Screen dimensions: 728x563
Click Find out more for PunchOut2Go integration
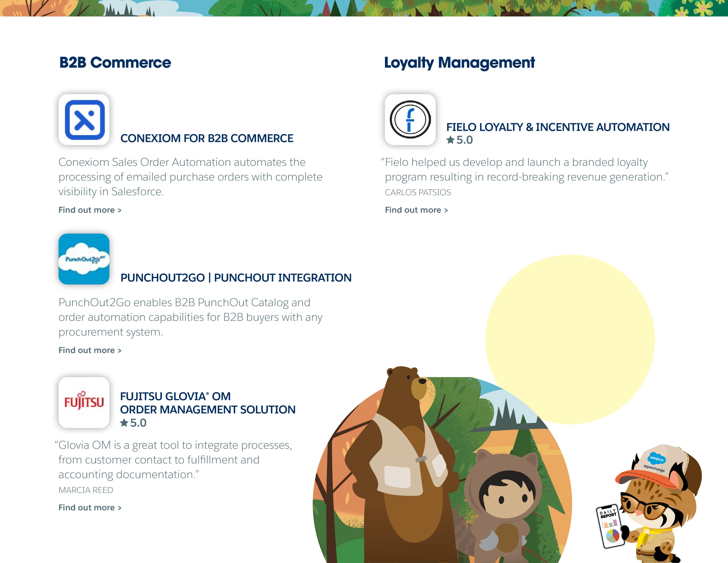pos(90,350)
